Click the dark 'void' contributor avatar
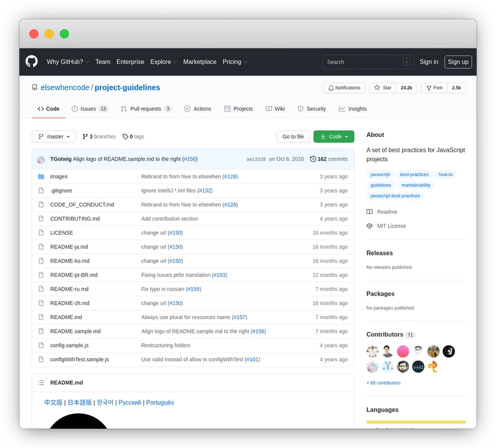 click(418, 367)
